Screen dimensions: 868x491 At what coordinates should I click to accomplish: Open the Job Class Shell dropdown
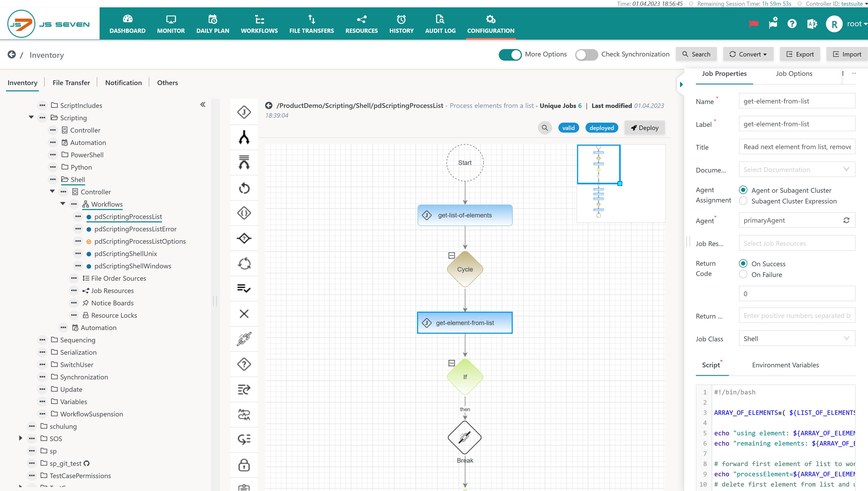797,338
